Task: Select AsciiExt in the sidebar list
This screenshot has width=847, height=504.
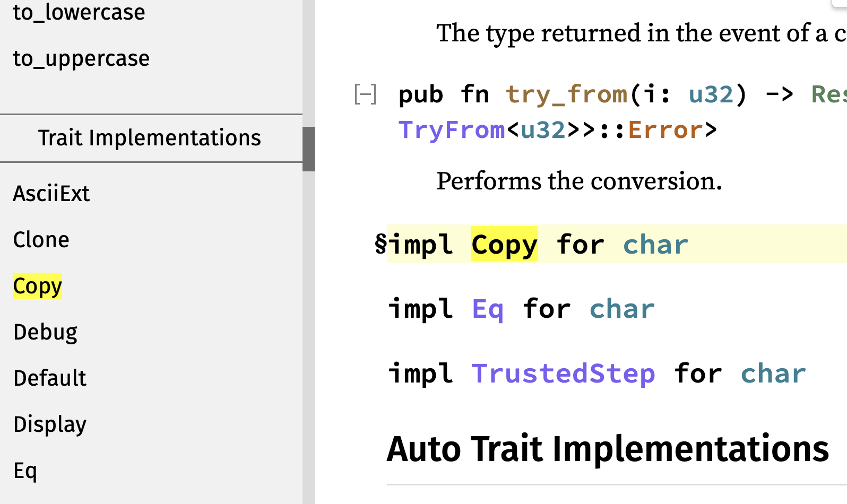Action: coord(51,194)
